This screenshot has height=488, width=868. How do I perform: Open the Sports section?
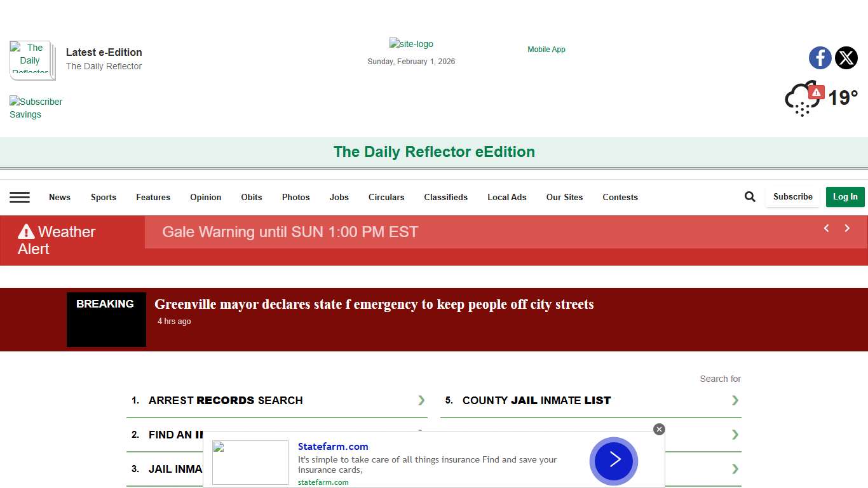click(103, 197)
